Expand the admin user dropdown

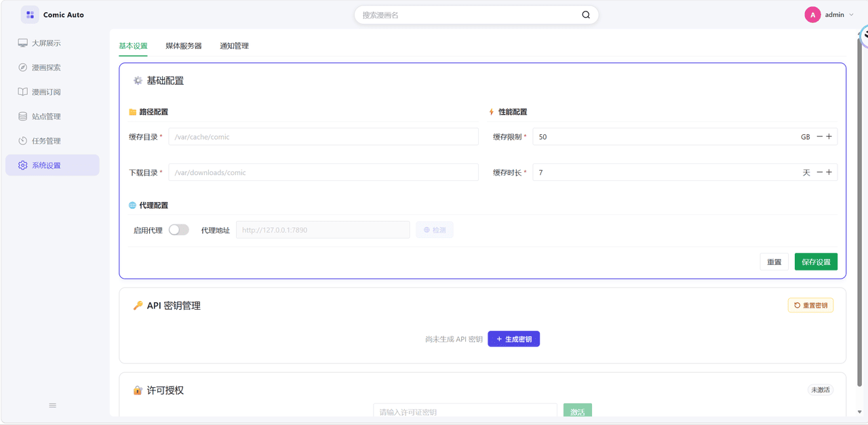coord(851,15)
